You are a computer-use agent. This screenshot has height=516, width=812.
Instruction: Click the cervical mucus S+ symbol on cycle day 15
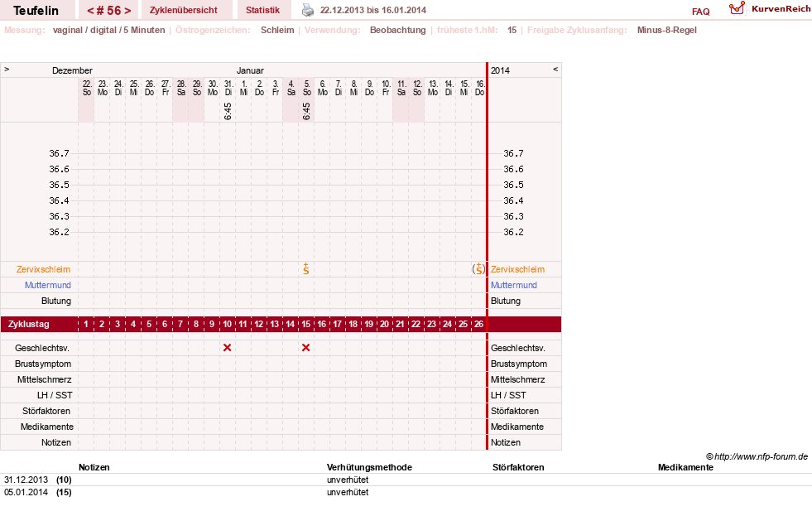coord(306,269)
